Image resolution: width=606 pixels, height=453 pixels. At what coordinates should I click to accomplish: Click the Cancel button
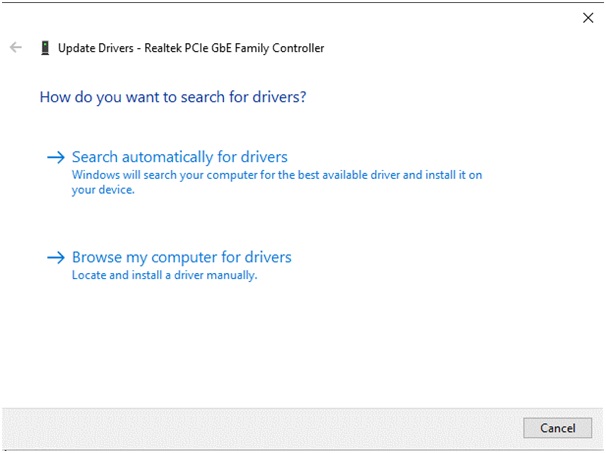[557, 428]
